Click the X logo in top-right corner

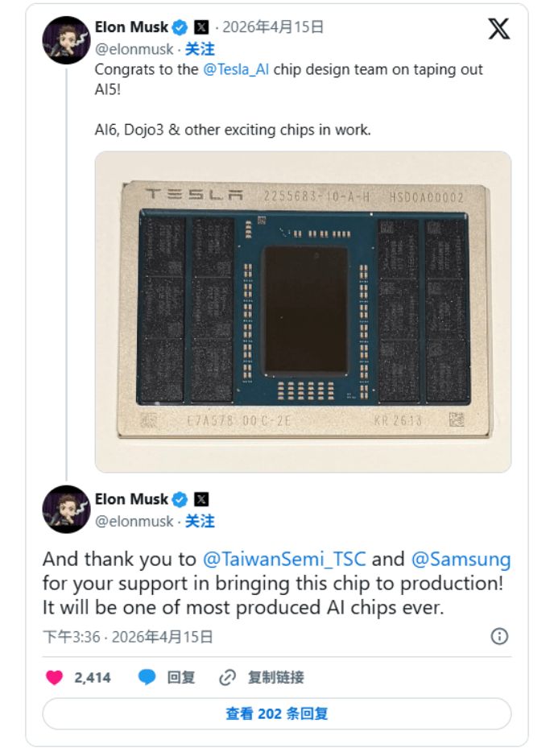[x=498, y=30]
